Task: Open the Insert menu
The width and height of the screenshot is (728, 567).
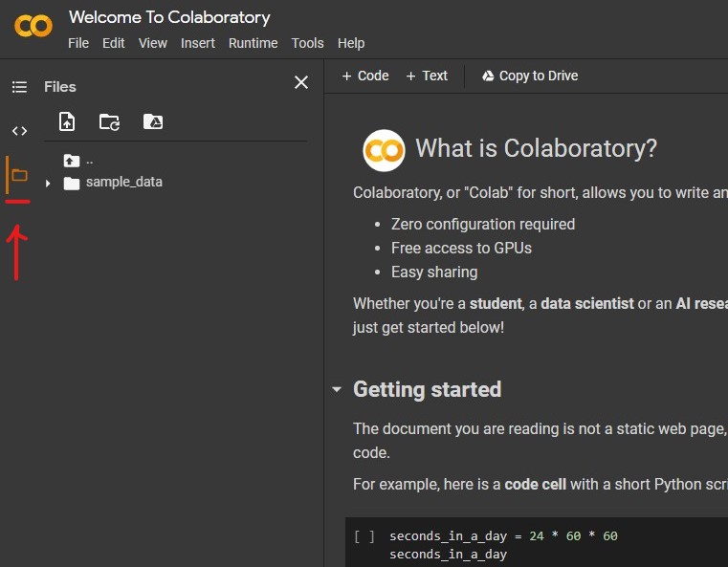Action: coord(198,43)
